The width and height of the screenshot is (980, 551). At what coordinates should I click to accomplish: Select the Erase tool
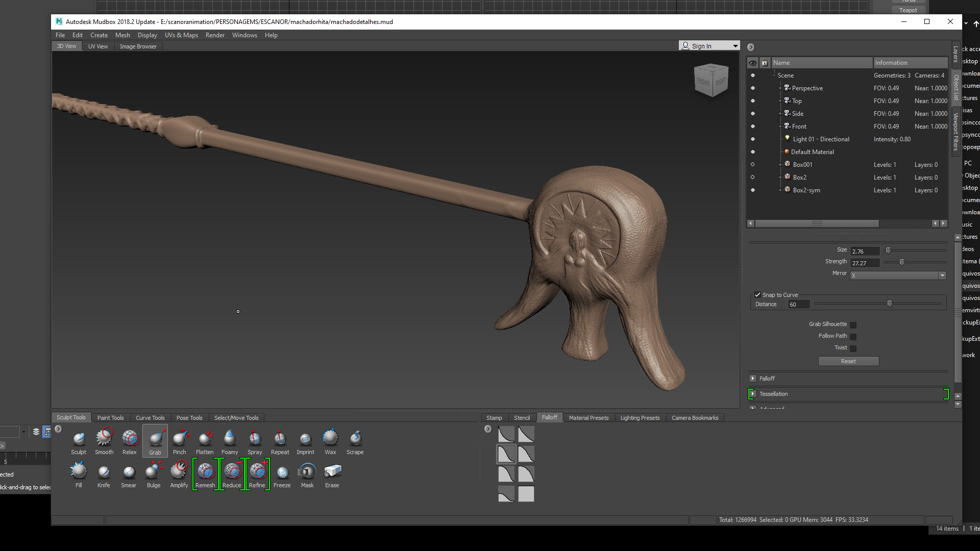click(332, 475)
